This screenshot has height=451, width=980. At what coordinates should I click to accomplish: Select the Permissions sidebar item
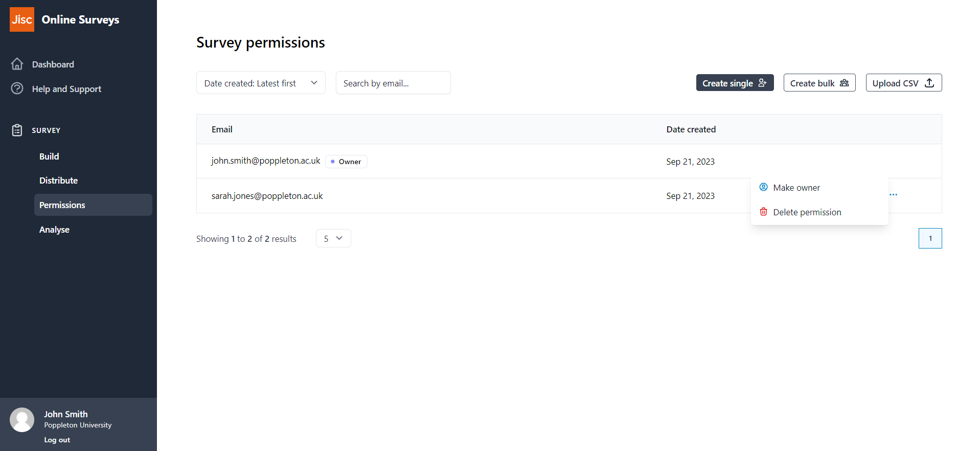click(x=93, y=205)
